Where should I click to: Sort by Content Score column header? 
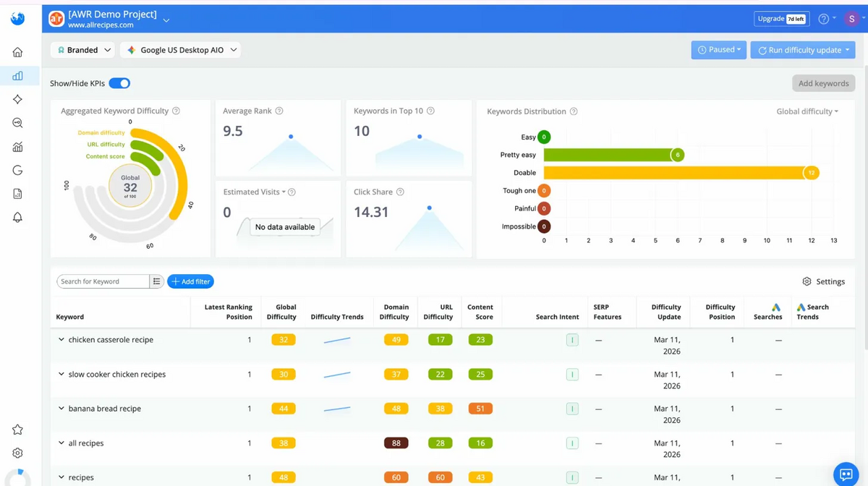point(480,312)
